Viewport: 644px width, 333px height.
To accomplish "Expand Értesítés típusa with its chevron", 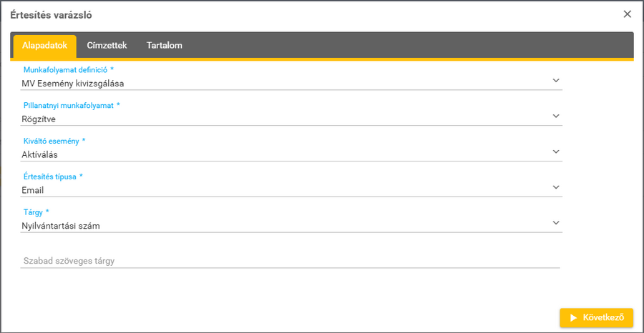I will click(556, 187).
